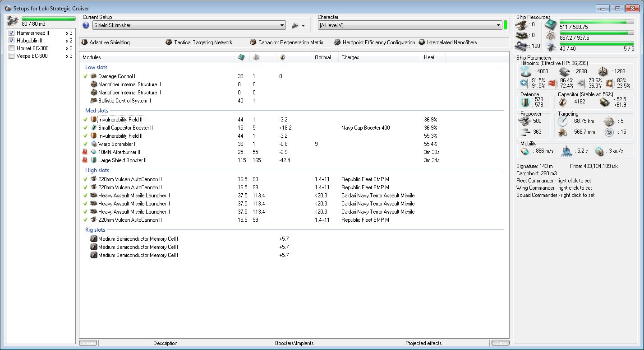The image size is (644, 350).
Task: Open the Stats tab
Action: point(500,343)
